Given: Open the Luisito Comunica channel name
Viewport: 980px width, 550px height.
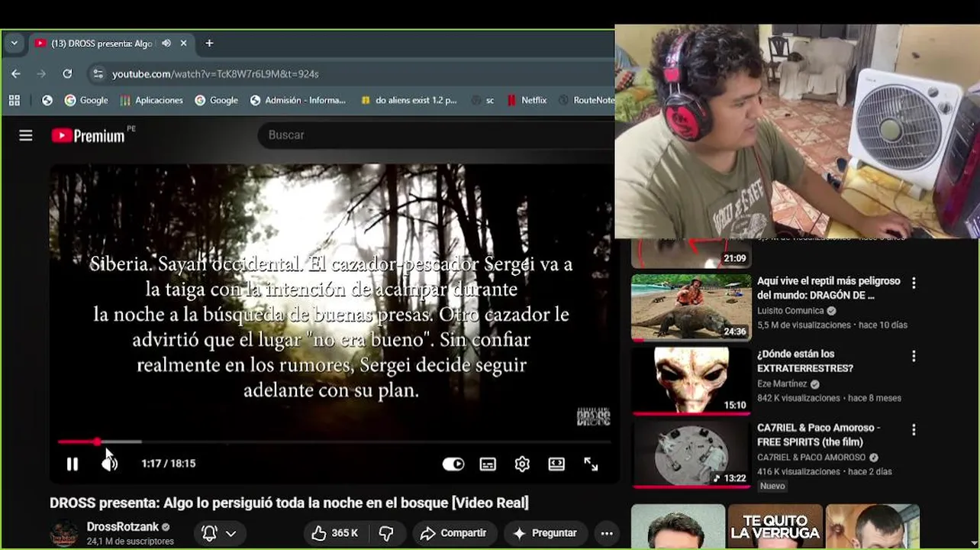Looking at the screenshot, I should (790, 311).
